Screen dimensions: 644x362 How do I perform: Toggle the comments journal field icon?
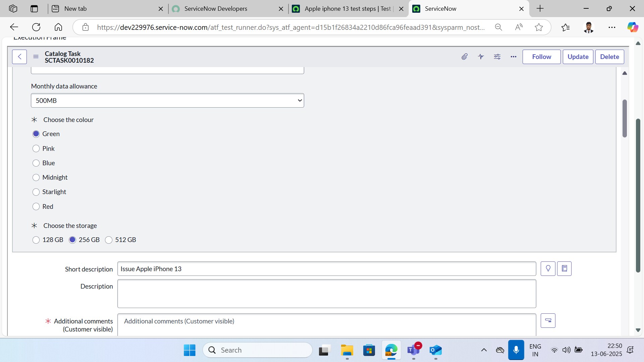coord(548,320)
